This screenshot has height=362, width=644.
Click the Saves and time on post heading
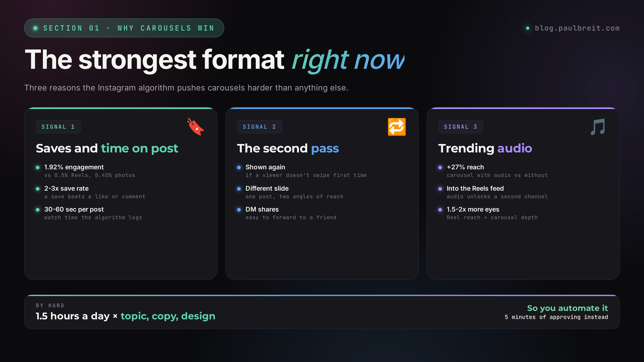(x=107, y=148)
